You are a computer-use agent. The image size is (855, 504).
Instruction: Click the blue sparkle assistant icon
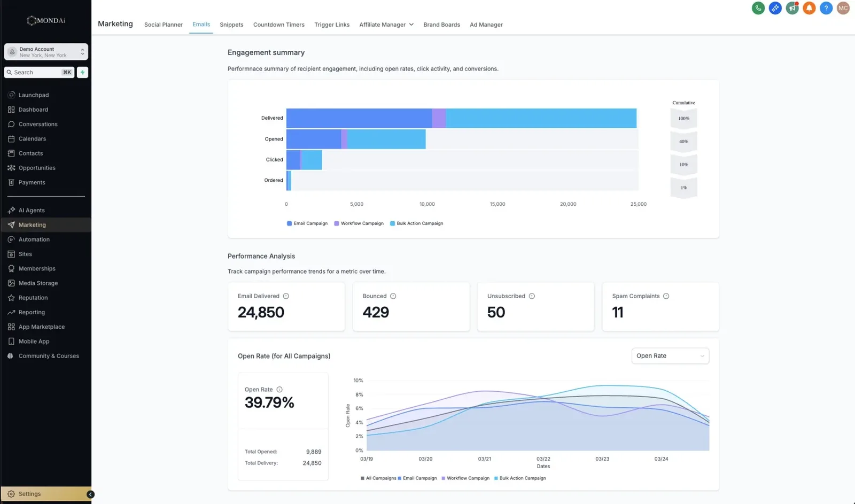[775, 8]
